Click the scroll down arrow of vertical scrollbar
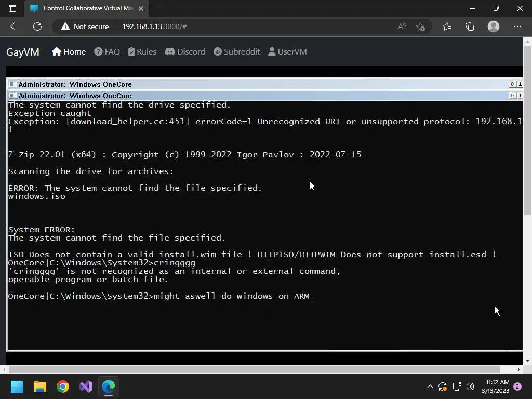The image size is (532, 399). click(527, 361)
